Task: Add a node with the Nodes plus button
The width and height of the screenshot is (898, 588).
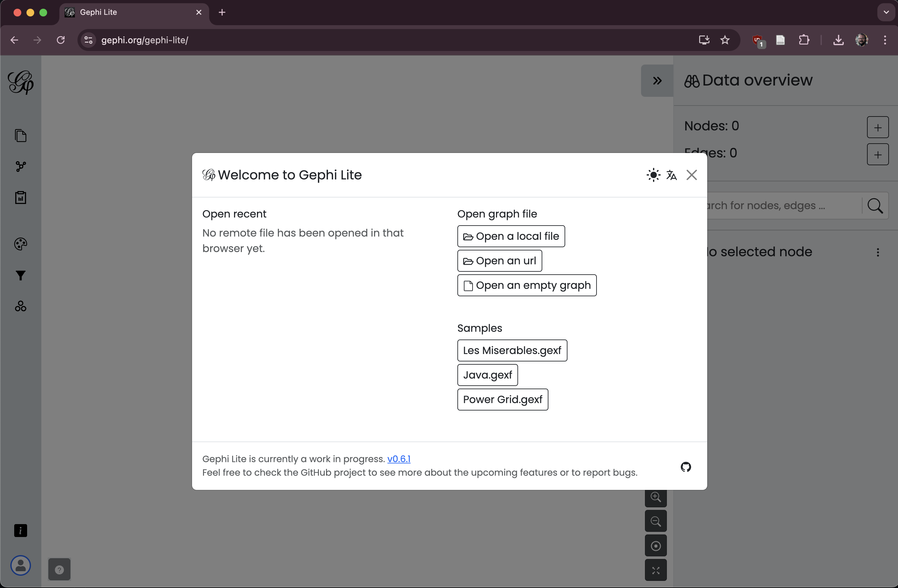Action: click(x=878, y=127)
